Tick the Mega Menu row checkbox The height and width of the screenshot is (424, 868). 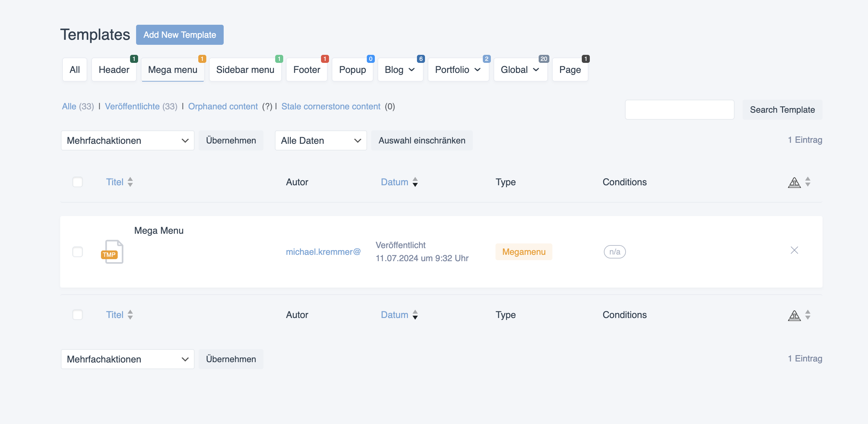78,252
